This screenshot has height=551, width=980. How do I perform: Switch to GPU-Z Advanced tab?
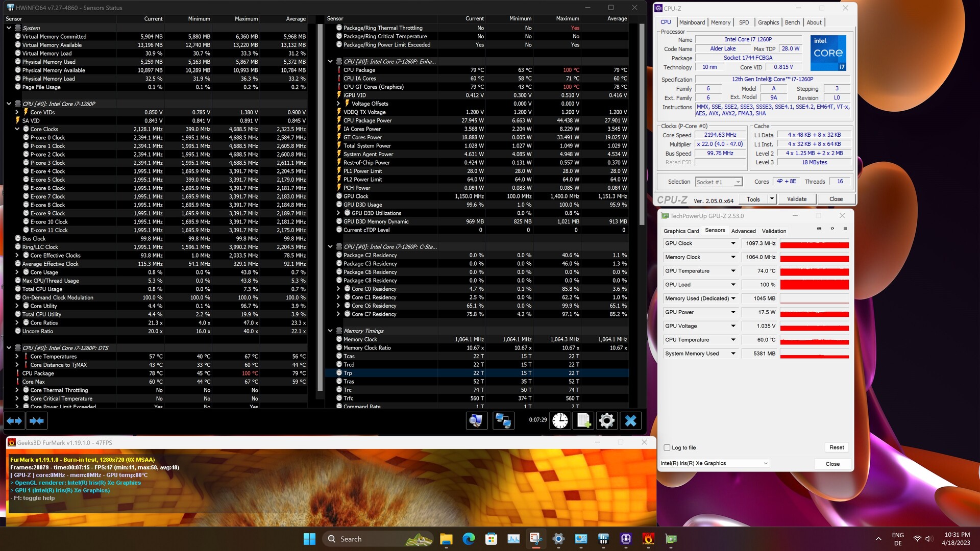click(x=743, y=231)
